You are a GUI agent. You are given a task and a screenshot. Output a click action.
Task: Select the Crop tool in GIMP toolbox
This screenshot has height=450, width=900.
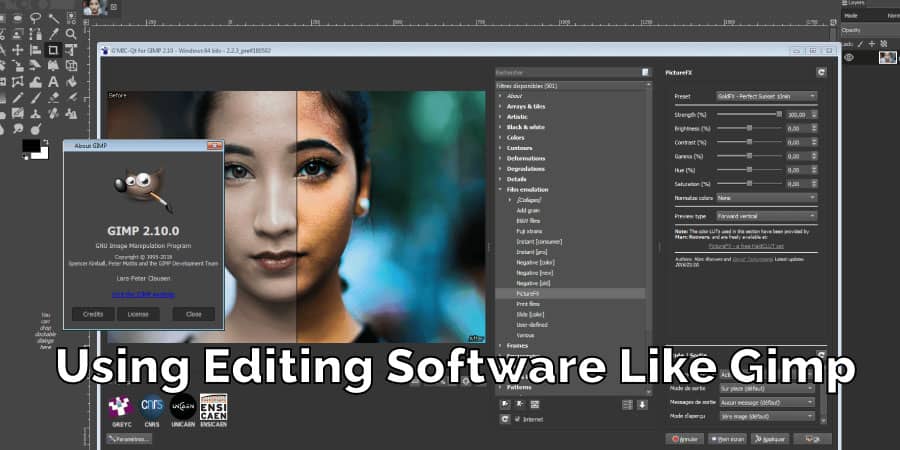click(x=53, y=50)
